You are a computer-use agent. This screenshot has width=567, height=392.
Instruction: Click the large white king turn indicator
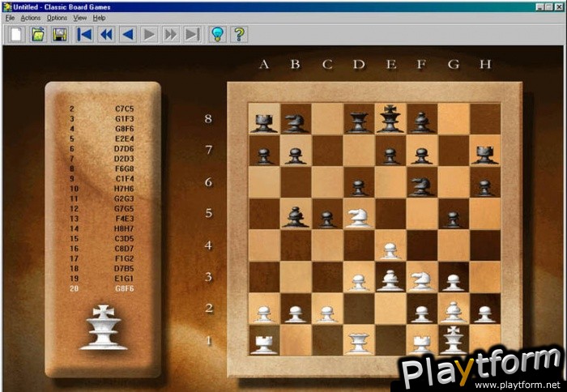[104, 327]
